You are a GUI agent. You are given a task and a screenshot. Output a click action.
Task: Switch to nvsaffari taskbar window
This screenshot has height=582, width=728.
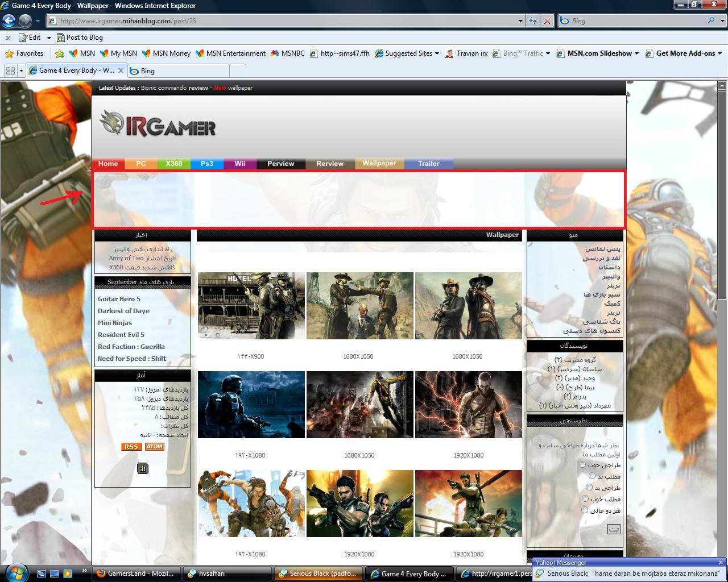228,573
